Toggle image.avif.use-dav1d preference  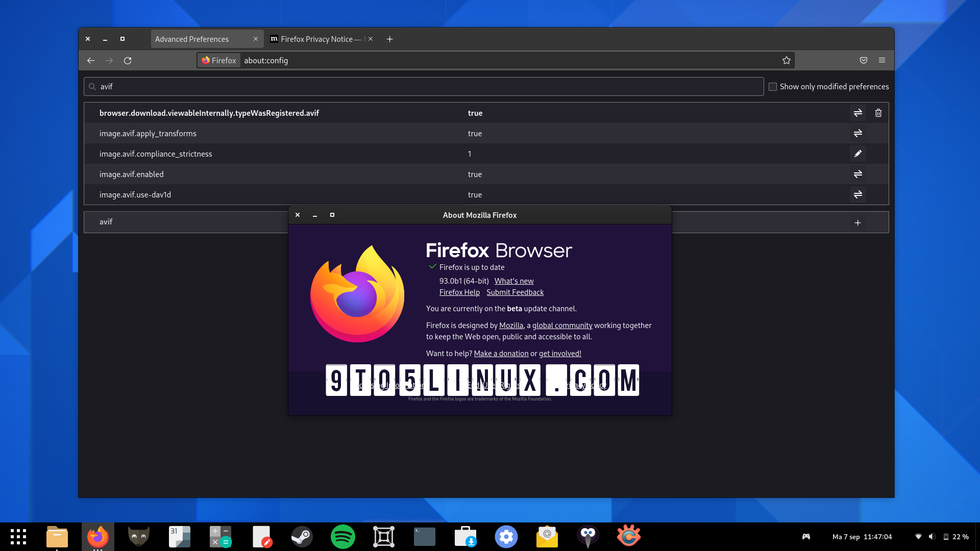click(857, 194)
